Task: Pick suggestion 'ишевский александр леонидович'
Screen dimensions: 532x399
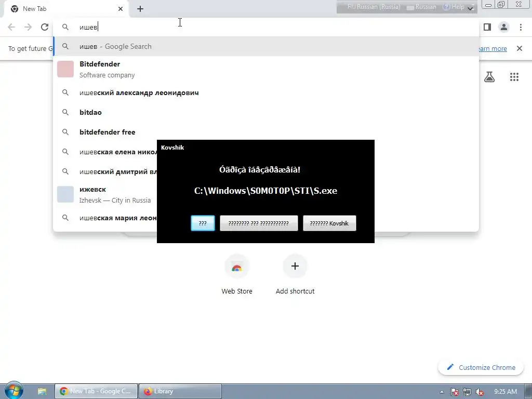Action: coord(266,92)
